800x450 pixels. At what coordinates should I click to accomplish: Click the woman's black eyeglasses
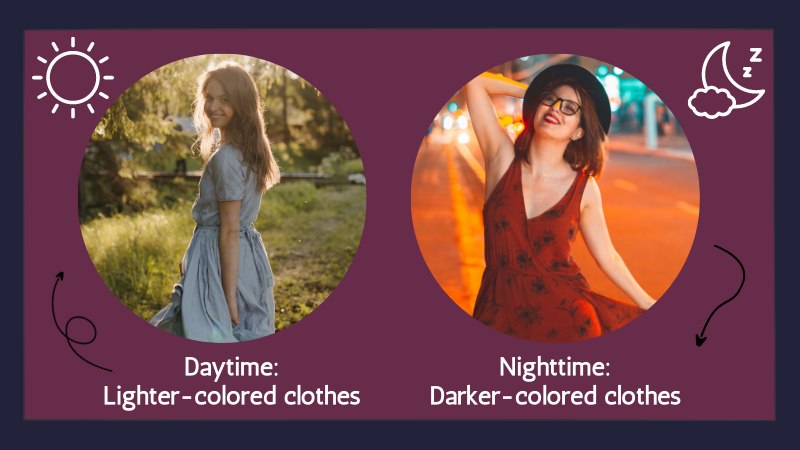coord(561,105)
